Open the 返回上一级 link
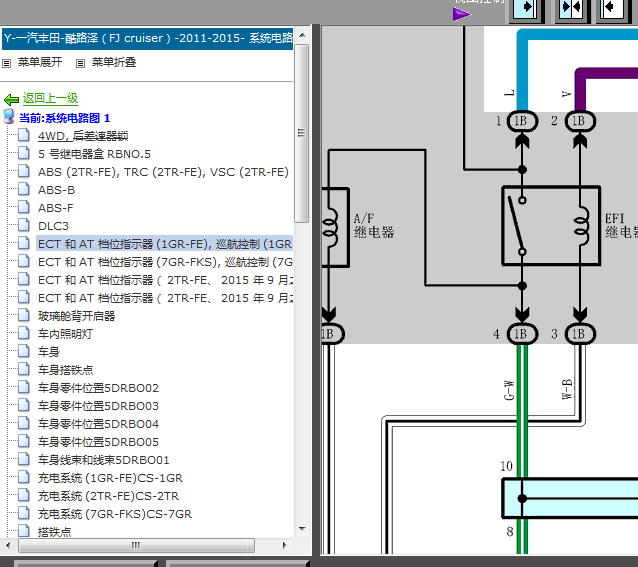This screenshot has width=638, height=567. pos(50,98)
